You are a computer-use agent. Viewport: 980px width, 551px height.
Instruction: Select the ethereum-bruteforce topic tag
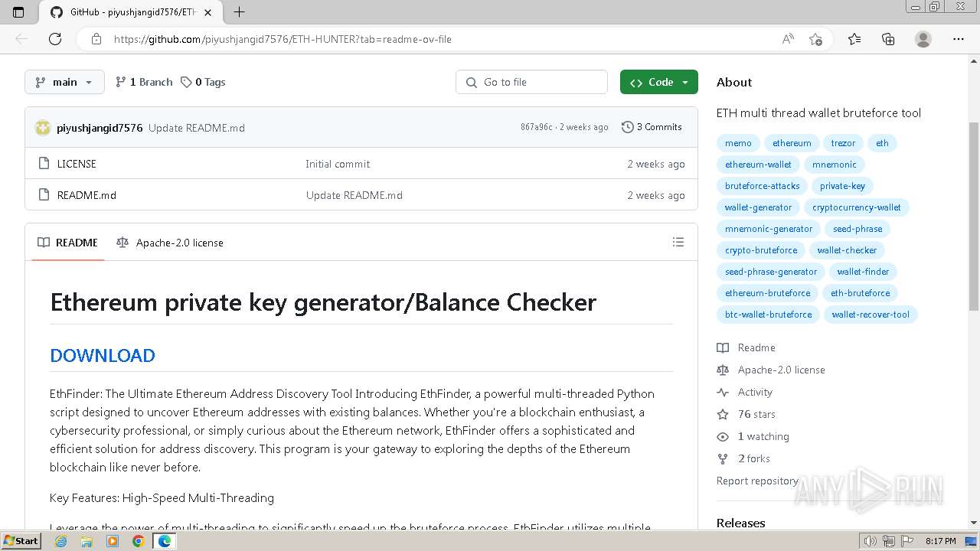pyautogui.click(x=767, y=293)
